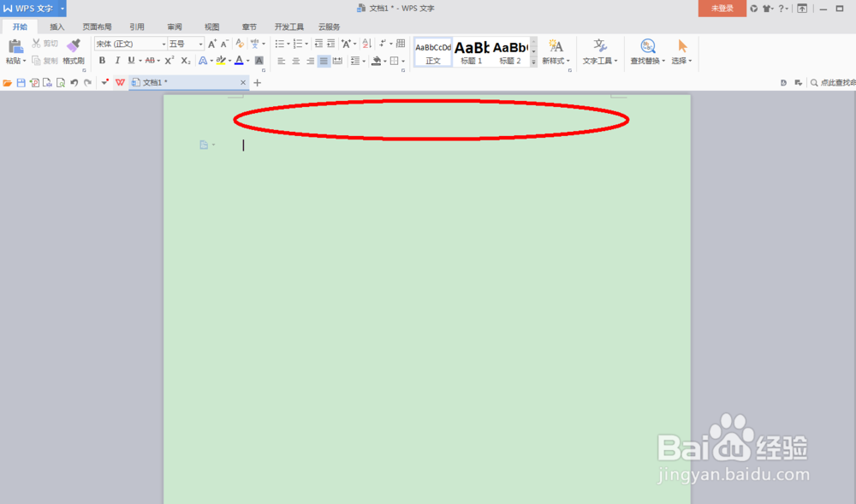This screenshot has height=504, width=856.
Task: Toggle Italic formatting
Action: click(x=116, y=61)
